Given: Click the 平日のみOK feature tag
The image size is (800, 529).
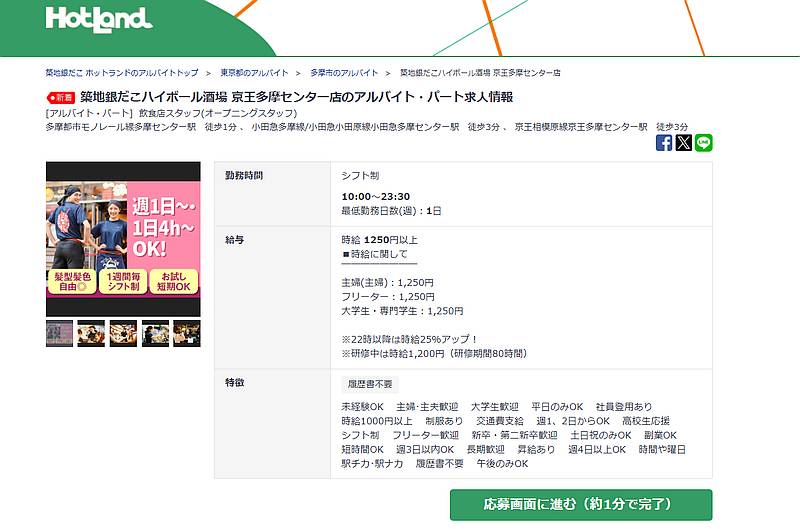Looking at the screenshot, I should (x=557, y=407).
